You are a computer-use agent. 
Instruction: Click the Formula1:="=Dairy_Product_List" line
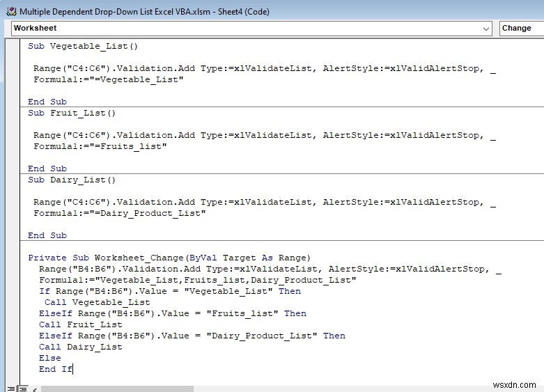tap(119, 213)
